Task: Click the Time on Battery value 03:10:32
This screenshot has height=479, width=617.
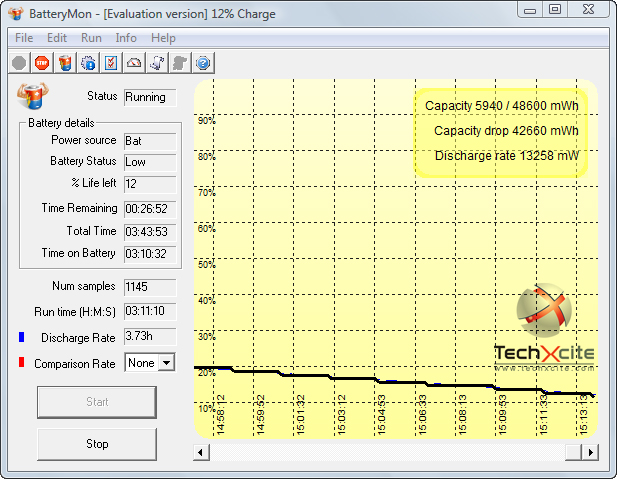Action: [x=150, y=254]
